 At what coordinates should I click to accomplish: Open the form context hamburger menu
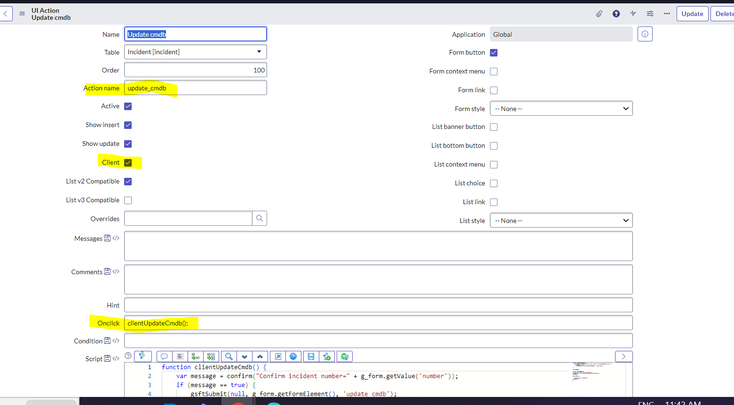22,14
